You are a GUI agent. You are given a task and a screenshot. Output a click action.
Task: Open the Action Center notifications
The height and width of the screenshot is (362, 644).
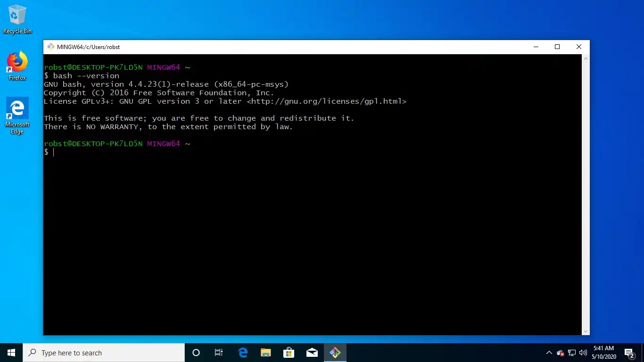(628, 353)
